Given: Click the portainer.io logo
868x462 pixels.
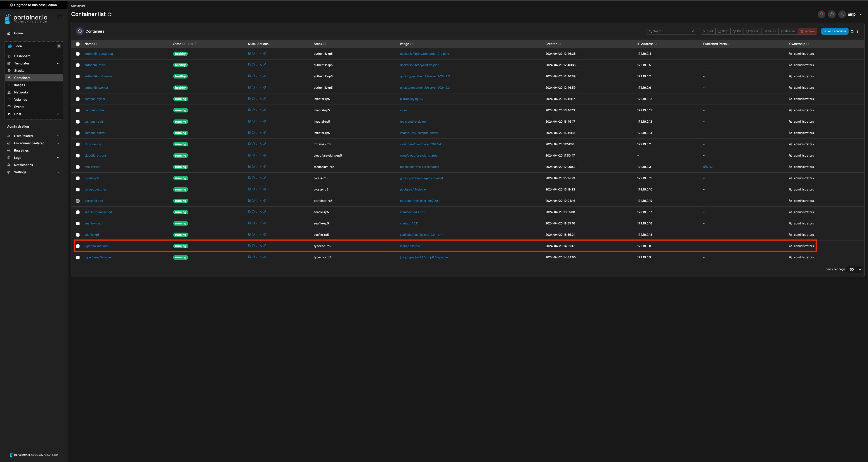Looking at the screenshot, I should click(x=26, y=19).
